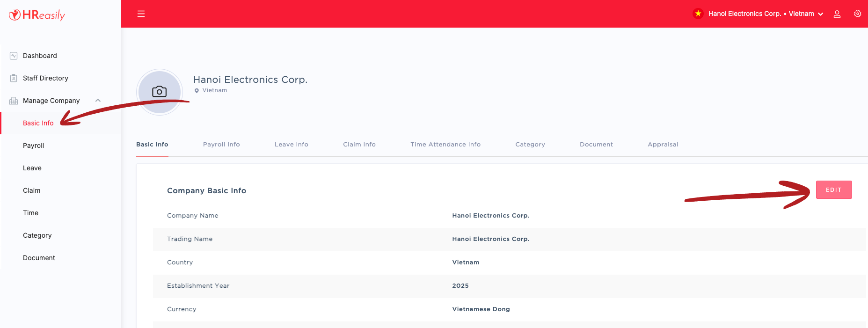Click the Vietnam flag icon
The height and width of the screenshot is (328, 868).
[x=698, y=14]
